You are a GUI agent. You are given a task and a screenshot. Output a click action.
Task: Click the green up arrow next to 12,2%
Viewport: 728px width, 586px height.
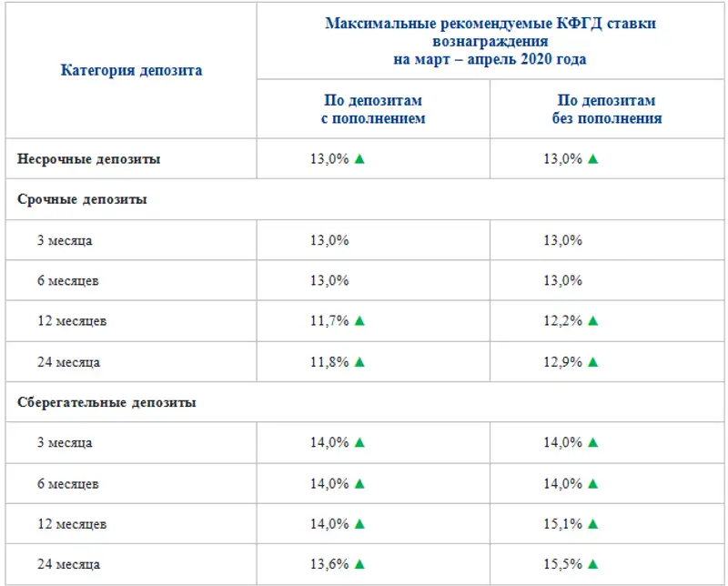[592, 320]
